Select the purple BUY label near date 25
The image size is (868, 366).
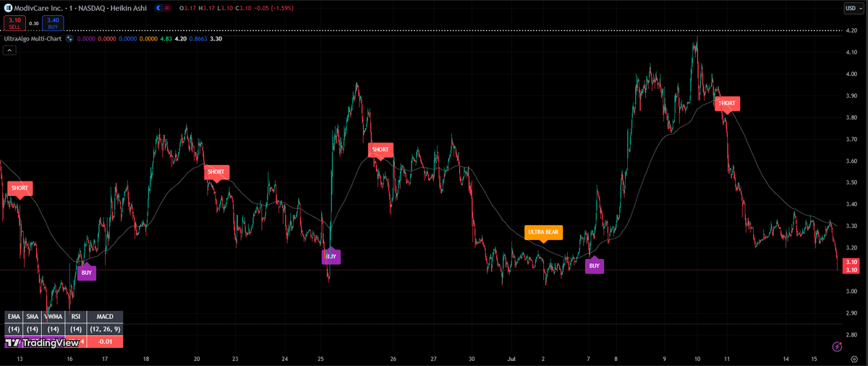(x=331, y=256)
